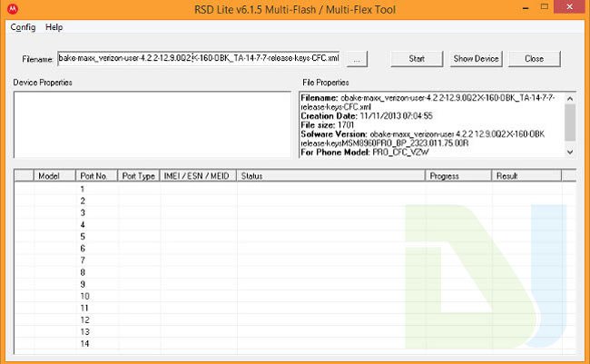Screen dimensions: 590x364
Task: Select port row number 1
Action: pos(295,189)
